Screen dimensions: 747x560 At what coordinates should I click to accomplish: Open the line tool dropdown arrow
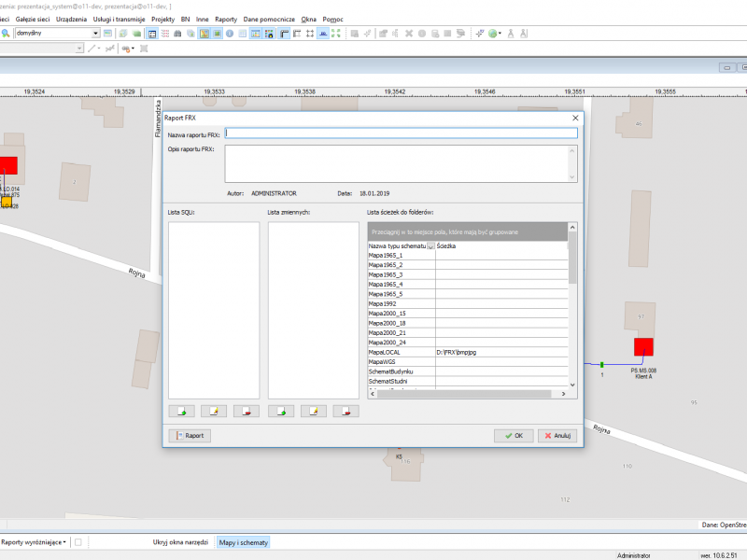[99, 49]
